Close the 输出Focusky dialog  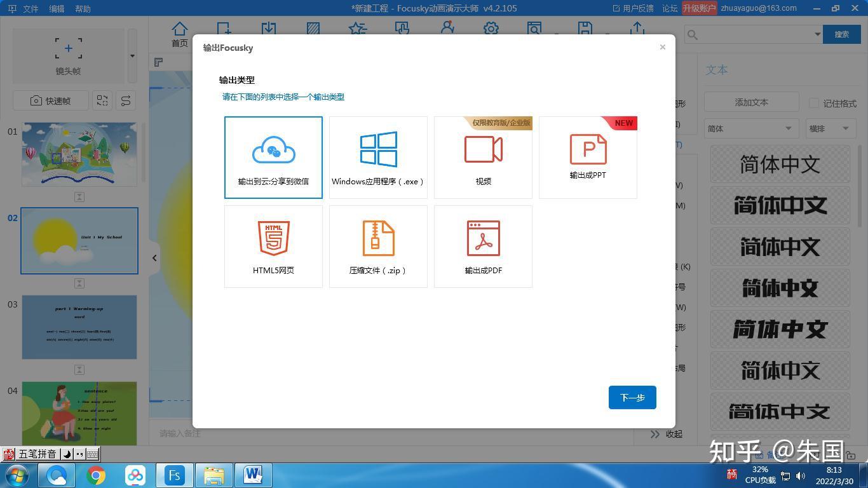[663, 47]
